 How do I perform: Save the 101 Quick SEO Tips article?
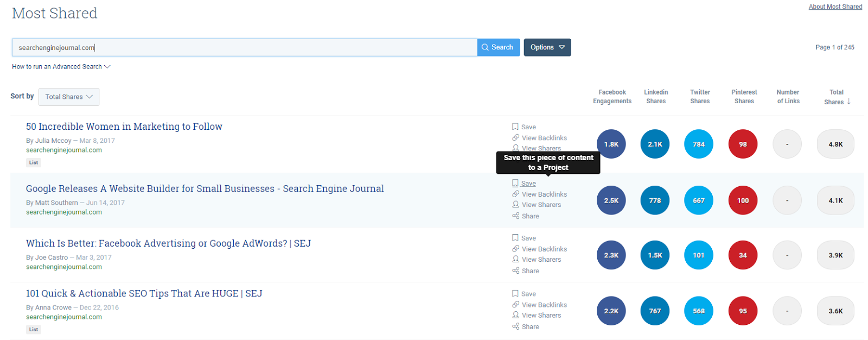[524, 294]
